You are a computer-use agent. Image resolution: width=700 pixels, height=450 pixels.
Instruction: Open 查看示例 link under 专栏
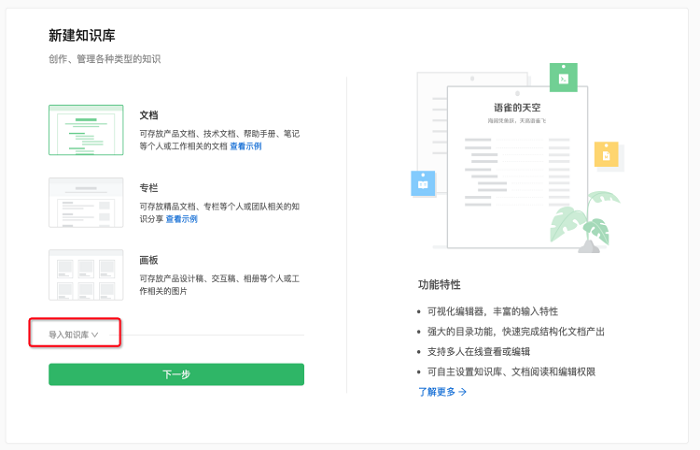tap(181, 219)
